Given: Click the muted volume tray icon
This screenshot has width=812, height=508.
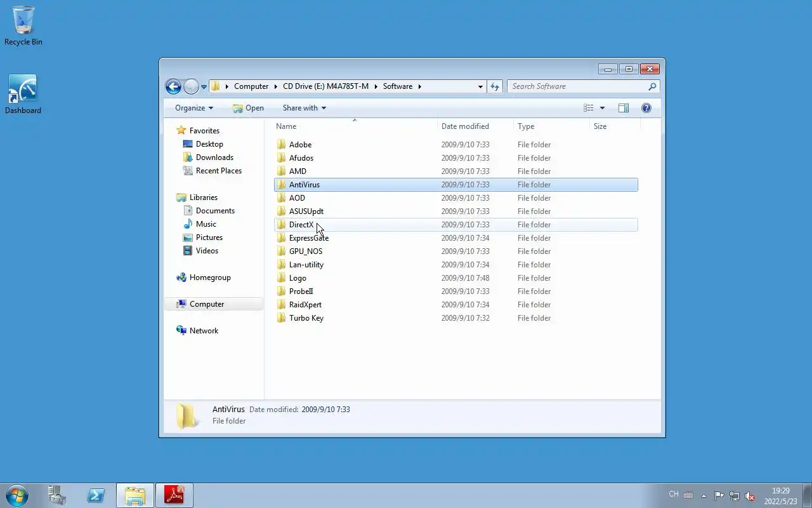Looking at the screenshot, I should pos(750,496).
